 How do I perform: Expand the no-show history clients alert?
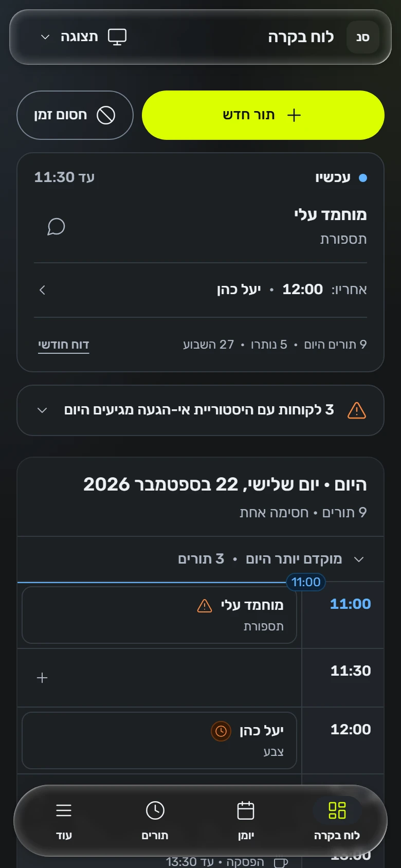[200, 410]
